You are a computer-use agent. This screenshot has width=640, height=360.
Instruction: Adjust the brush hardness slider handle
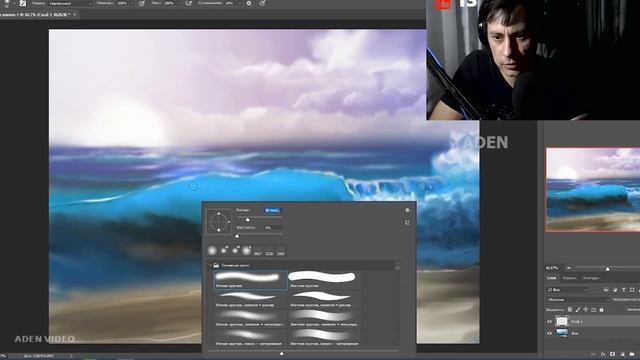[237, 236]
